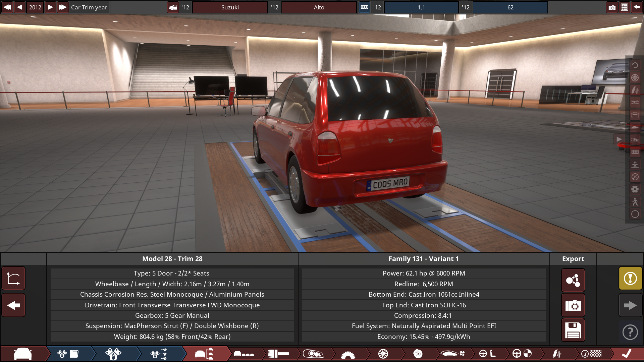This screenshot has width=644, height=362.
Task: Click the 62 variant name field
Action: click(x=510, y=7)
